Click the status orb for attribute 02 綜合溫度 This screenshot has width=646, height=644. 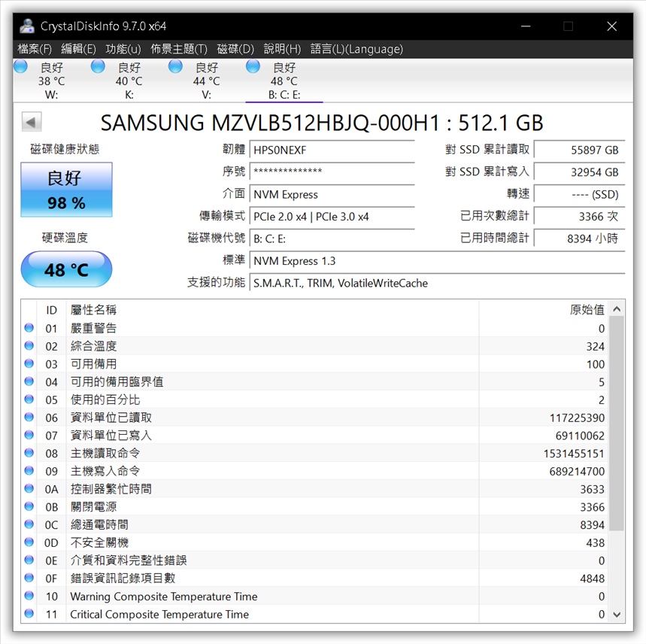click(x=29, y=345)
